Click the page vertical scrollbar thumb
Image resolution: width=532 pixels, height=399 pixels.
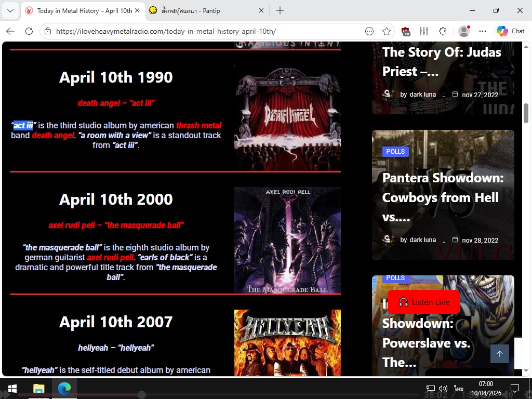526,113
